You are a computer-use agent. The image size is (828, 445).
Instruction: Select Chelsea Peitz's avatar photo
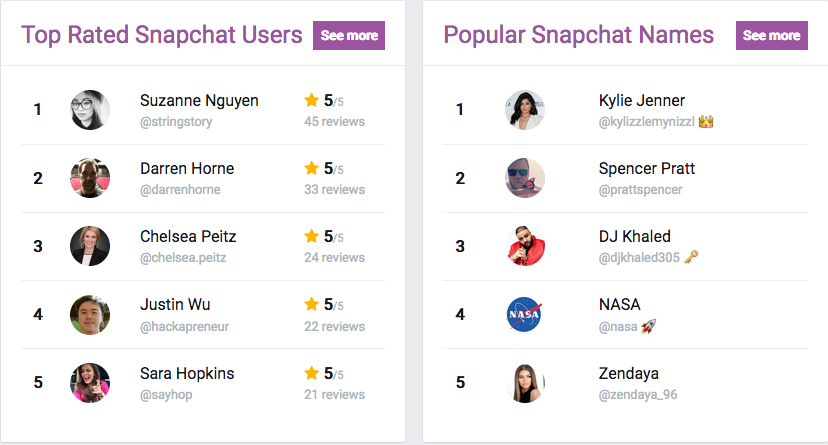[90, 246]
